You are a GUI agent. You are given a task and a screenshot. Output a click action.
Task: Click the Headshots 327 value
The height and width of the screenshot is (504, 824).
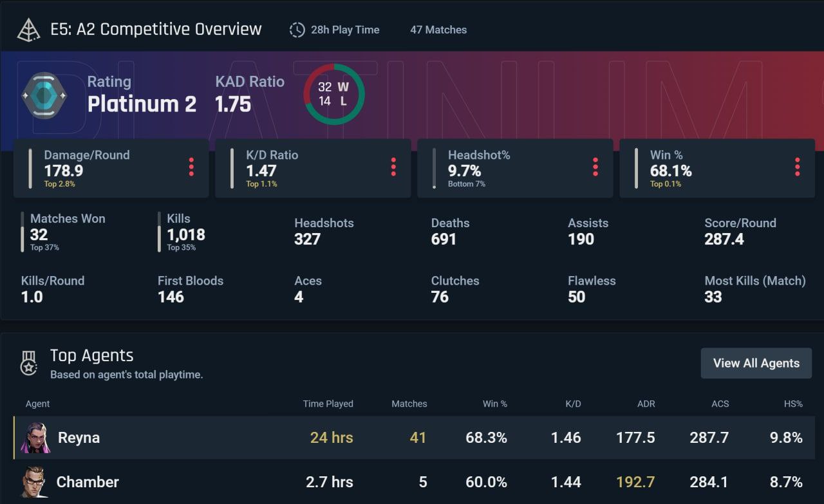[308, 239]
